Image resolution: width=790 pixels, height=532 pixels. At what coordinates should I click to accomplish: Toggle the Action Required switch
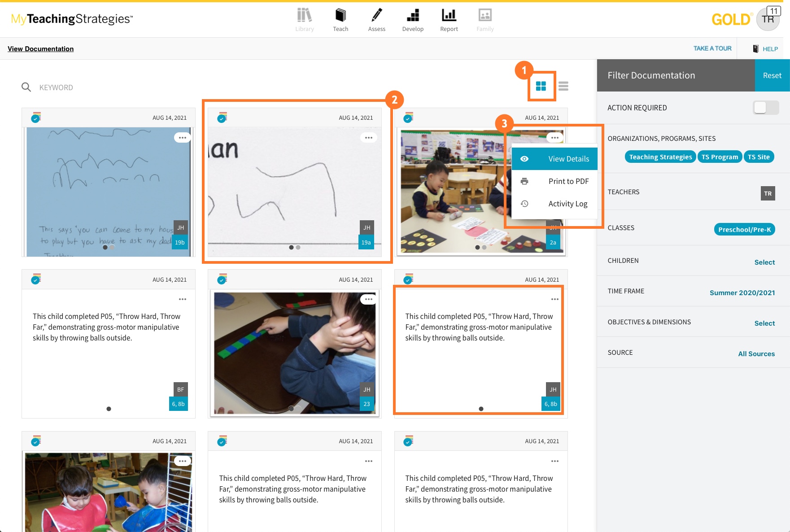pyautogui.click(x=765, y=108)
